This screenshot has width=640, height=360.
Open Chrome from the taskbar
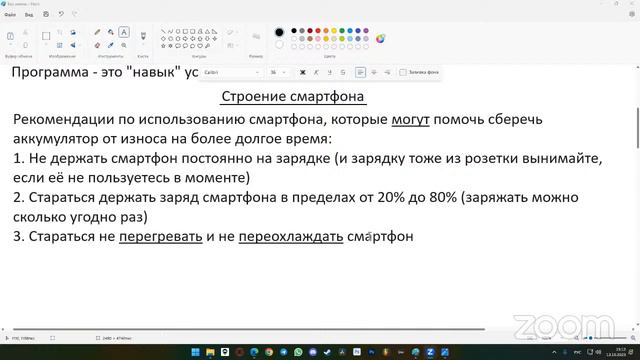coord(269,352)
